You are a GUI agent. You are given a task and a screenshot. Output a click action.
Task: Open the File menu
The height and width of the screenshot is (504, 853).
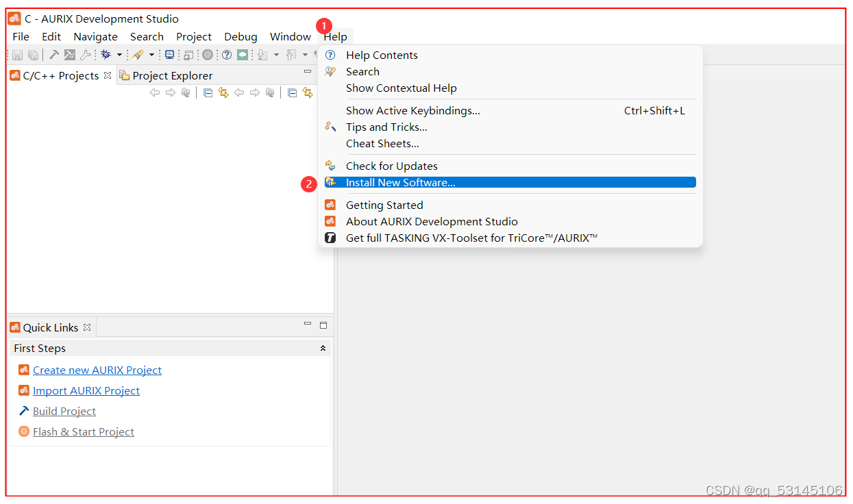coord(21,36)
